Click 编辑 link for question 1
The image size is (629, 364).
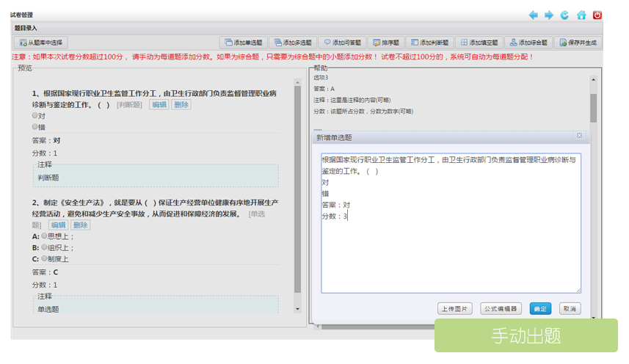point(159,105)
